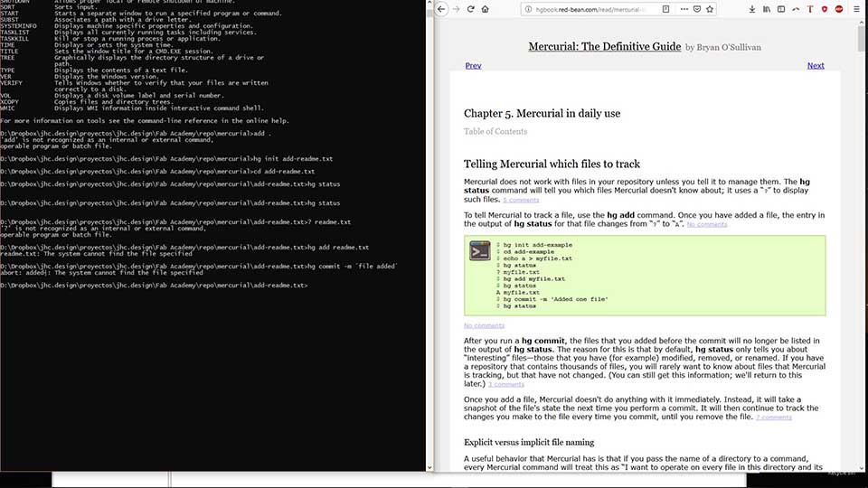868x488 pixels.
Task: Expand the Table of Contents
Action: click(495, 131)
